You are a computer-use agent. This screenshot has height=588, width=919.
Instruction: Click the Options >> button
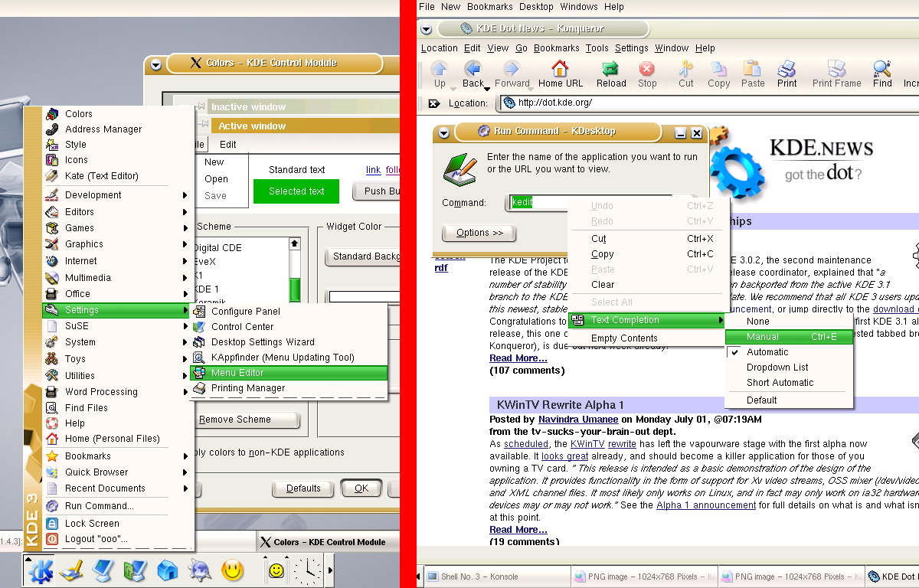tap(479, 233)
